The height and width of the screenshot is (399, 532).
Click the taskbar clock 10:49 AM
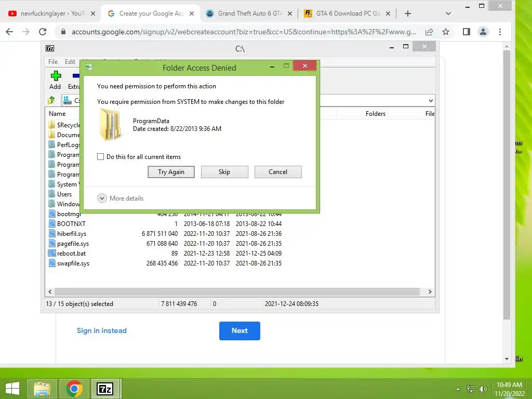(x=509, y=385)
